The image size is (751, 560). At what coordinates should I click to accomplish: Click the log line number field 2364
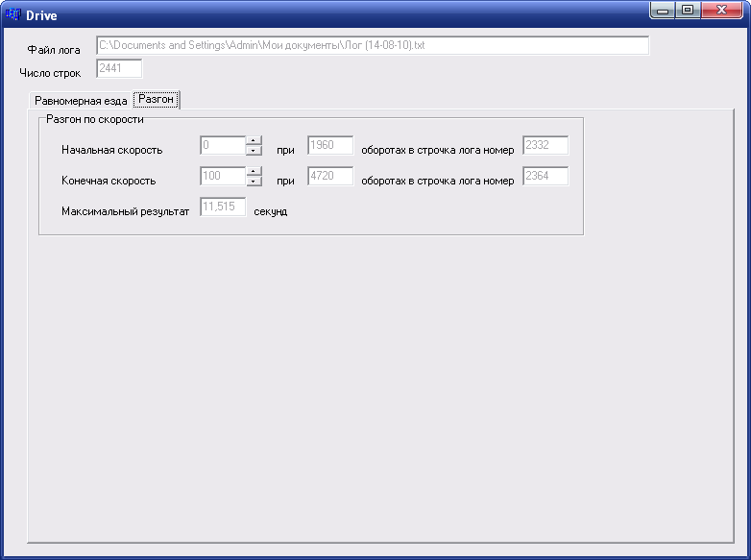(x=545, y=176)
